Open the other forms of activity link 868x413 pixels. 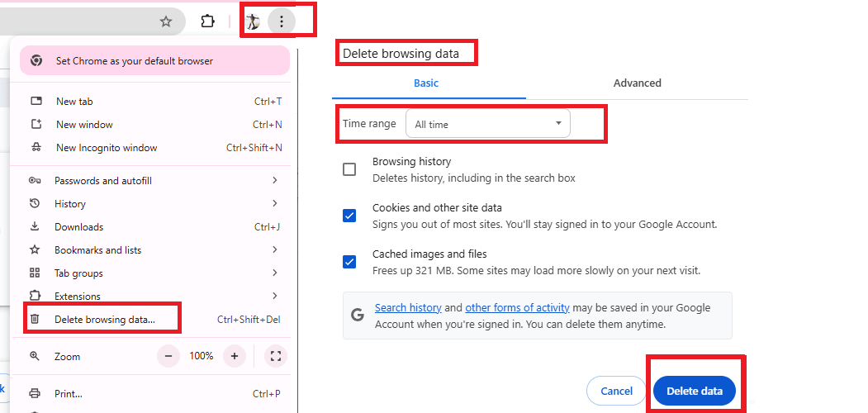(x=517, y=308)
